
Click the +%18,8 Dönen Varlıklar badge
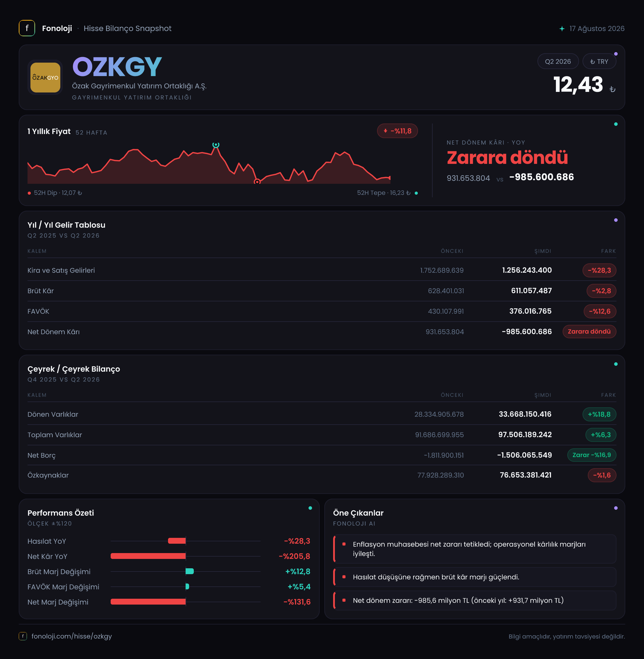pyautogui.click(x=599, y=414)
